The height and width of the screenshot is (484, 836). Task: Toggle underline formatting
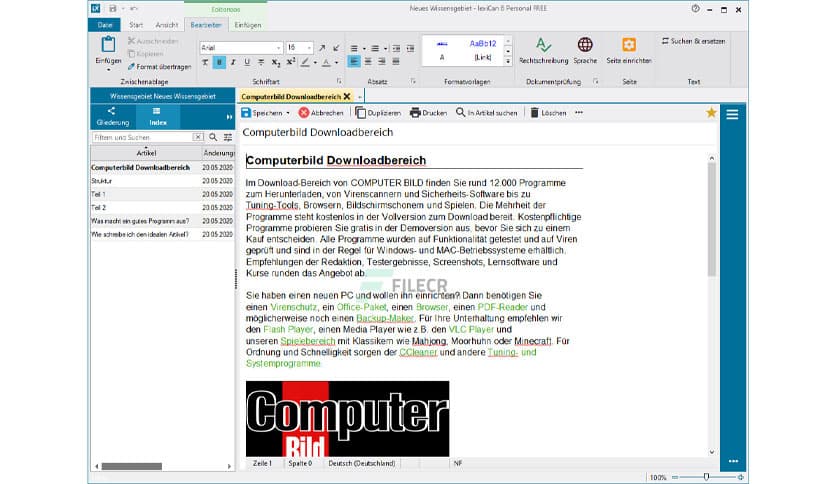click(x=247, y=62)
